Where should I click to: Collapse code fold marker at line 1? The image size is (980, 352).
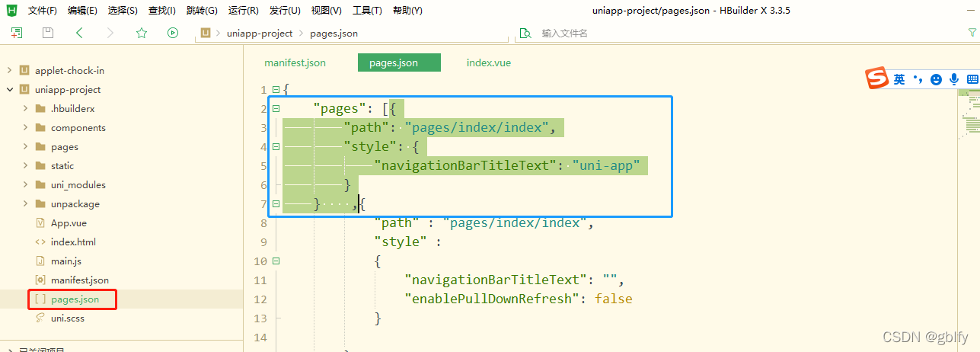coord(276,89)
